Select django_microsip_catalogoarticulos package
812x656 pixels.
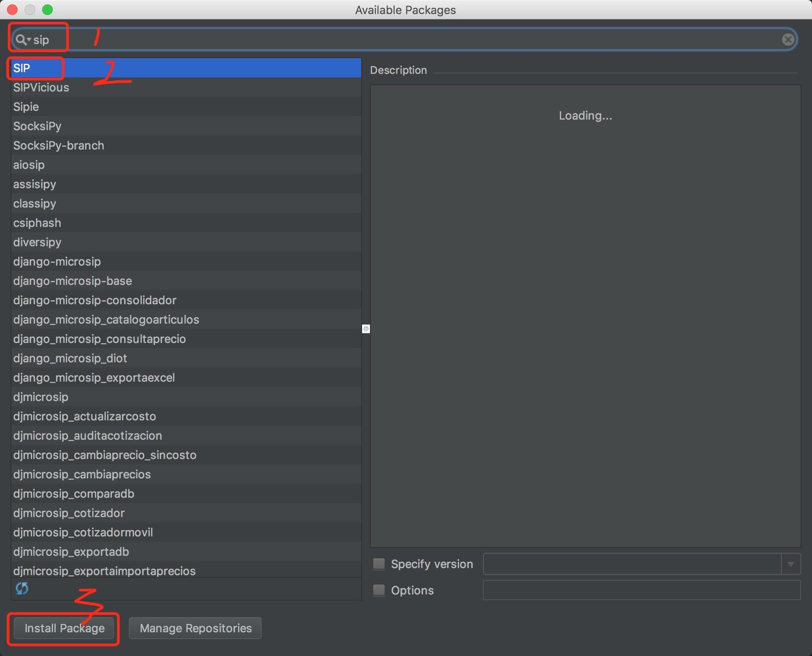coord(186,319)
